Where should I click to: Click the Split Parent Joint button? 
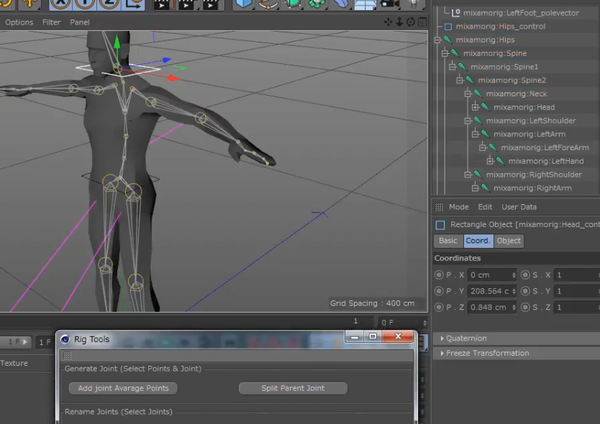click(293, 388)
